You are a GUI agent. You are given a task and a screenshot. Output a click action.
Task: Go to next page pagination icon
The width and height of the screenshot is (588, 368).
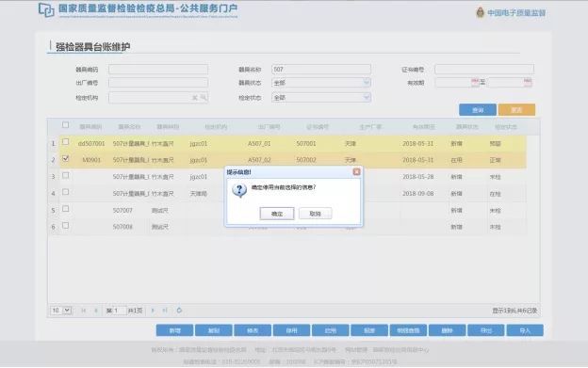[x=153, y=311]
